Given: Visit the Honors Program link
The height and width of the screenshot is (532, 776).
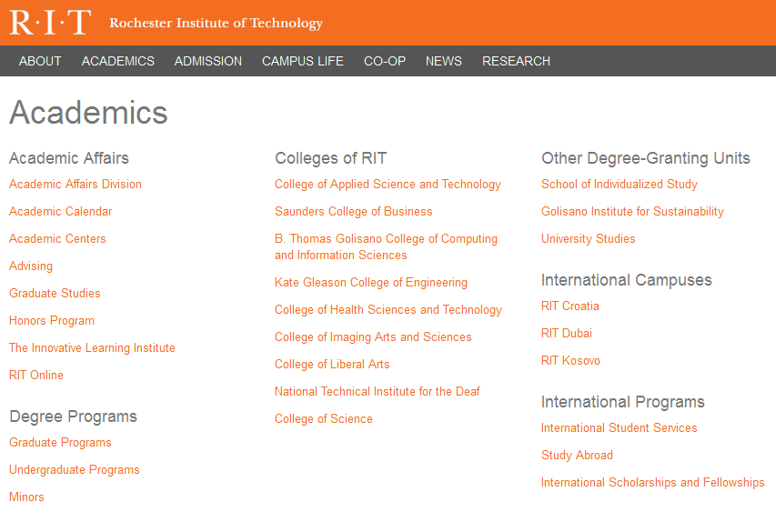Looking at the screenshot, I should pos(52,321).
